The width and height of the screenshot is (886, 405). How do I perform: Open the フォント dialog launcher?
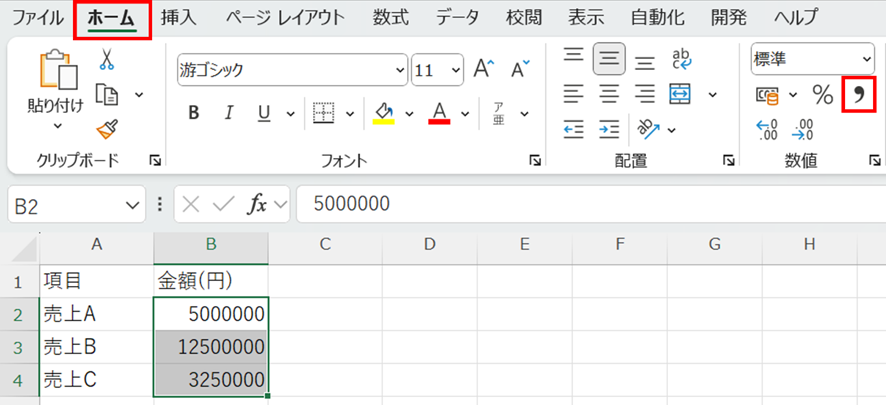point(535,159)
